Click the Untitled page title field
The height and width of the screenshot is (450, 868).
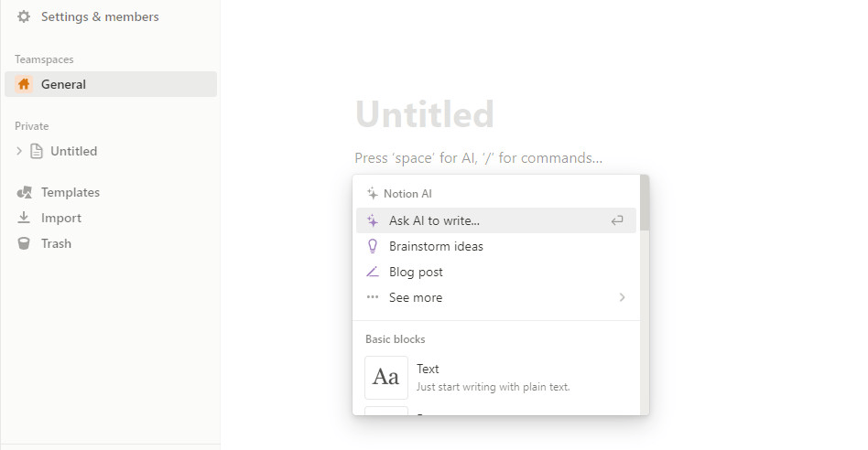[x=425, y=115]
